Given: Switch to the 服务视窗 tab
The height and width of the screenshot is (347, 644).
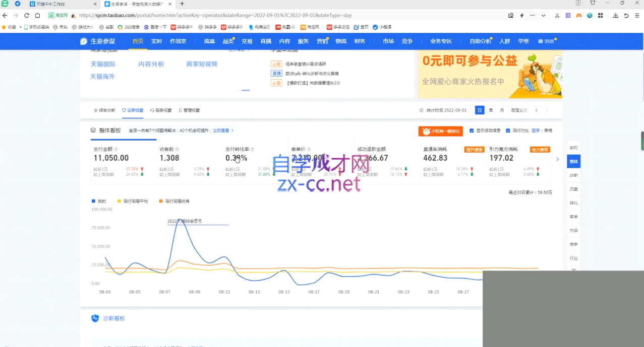Looking at the screenshot, I should click(x=161, y=110).
